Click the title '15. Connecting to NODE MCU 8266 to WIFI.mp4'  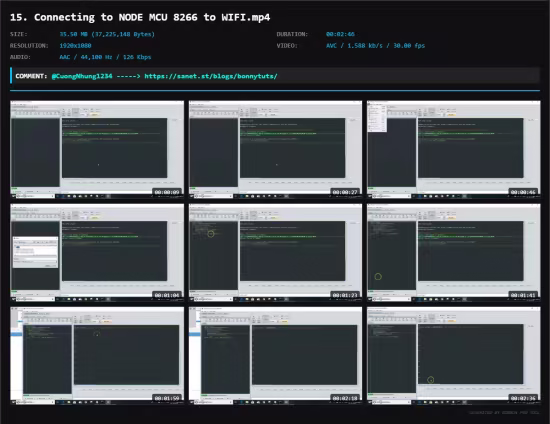coord(140,17)
